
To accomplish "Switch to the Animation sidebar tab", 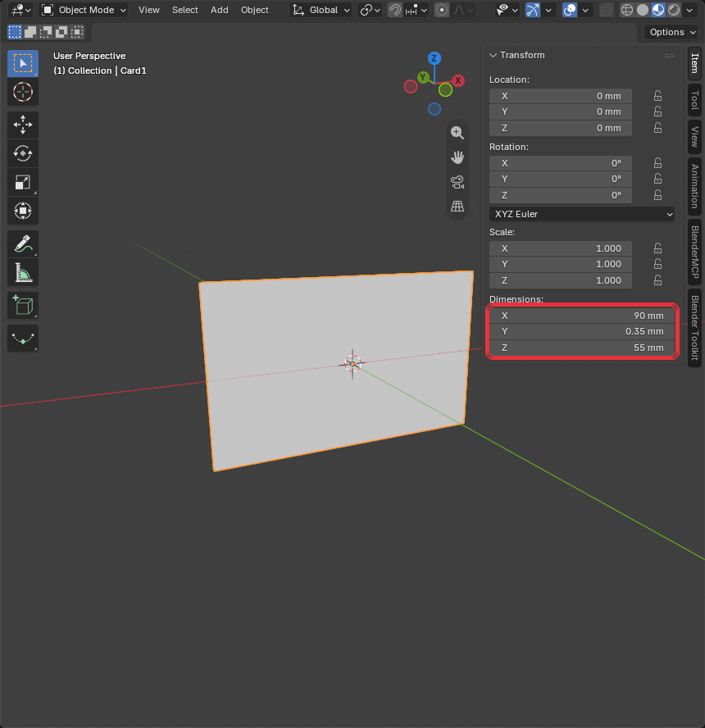I will tap(694, 187).
